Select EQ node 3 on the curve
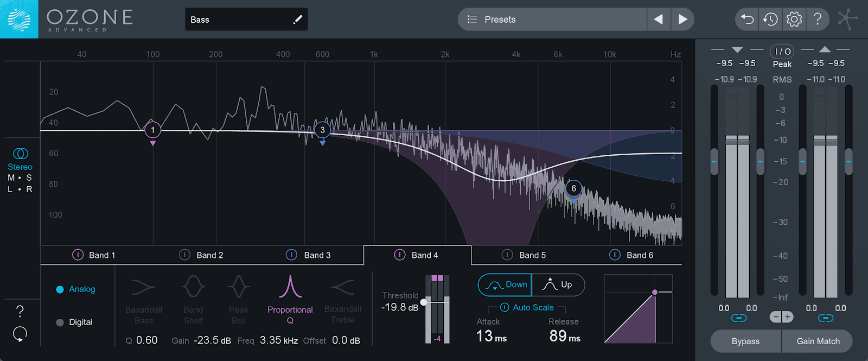Screen dimensions: 868x361 [323, 130]
